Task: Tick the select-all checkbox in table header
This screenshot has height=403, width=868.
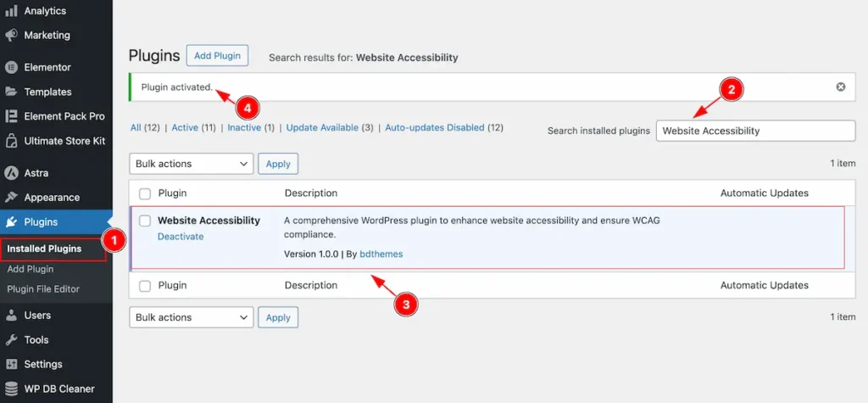Action: pyautogui.click(x=144, y=193)
